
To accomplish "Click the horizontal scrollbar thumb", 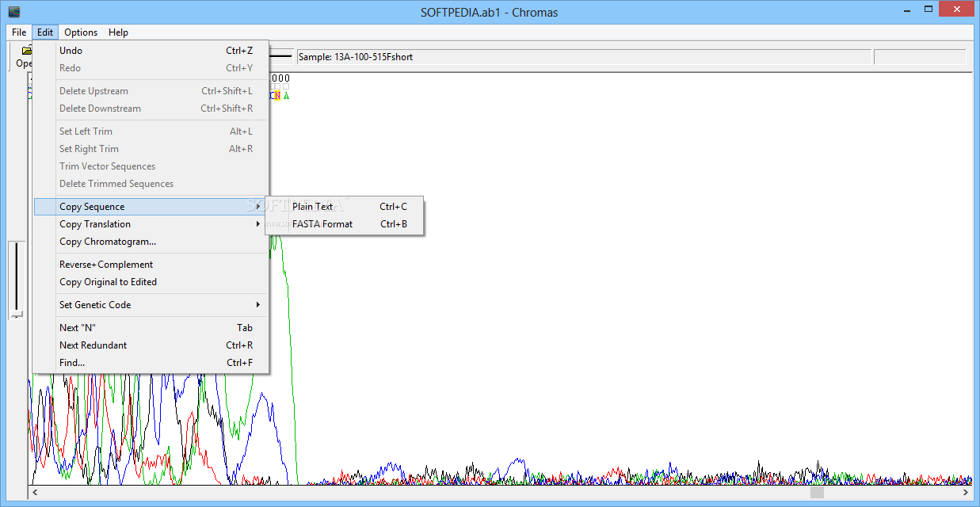I will [817, 493].
